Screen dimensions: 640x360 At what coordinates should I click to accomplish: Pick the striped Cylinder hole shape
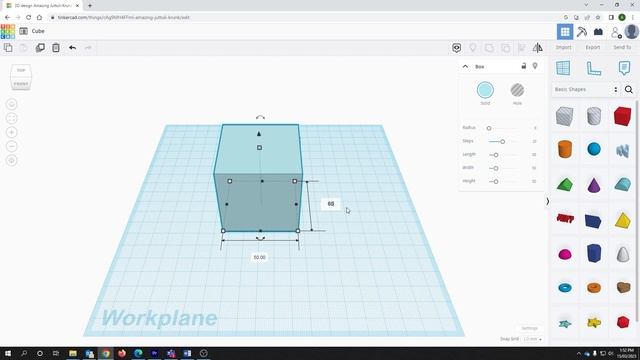[594, 116]
